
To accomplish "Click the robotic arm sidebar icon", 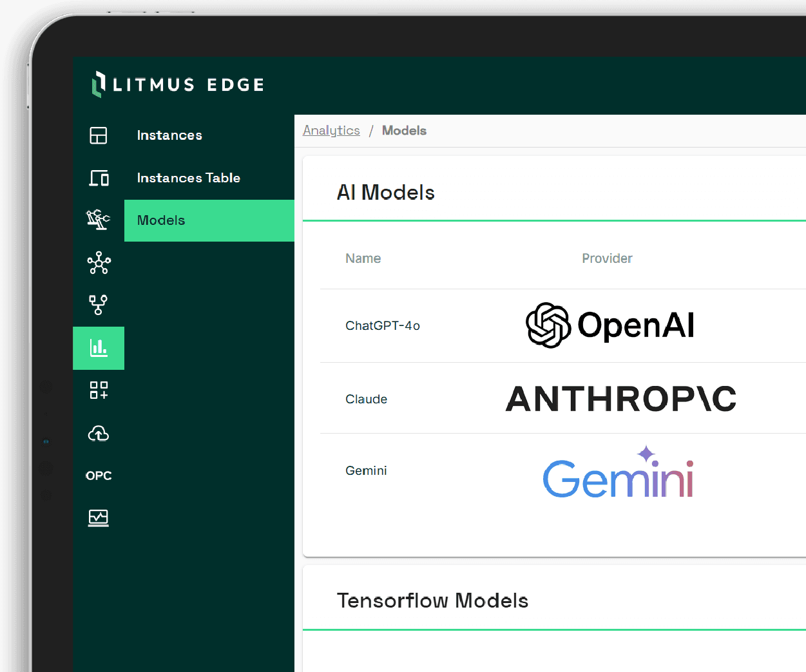I will (99, 220).
